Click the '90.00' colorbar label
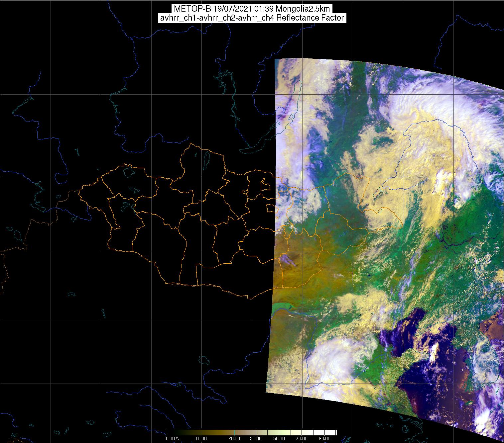This screenshot has width=504, height=443. pyautogui.click(x=324, y=439)
